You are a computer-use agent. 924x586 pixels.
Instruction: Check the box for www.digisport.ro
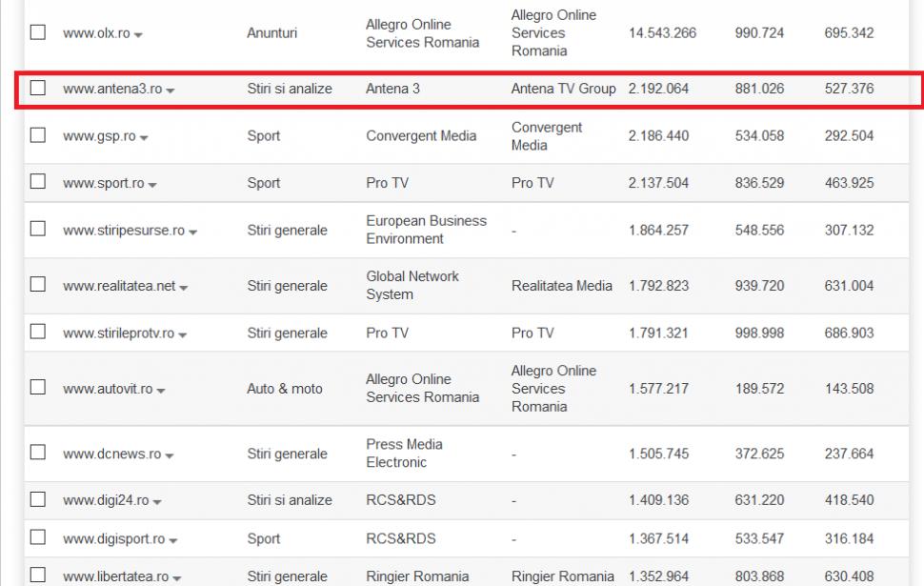(37, 537)
